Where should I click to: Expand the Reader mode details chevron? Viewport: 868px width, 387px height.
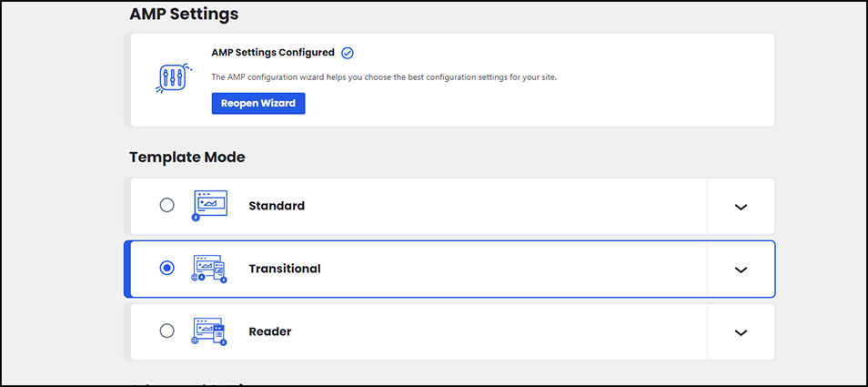741,332
